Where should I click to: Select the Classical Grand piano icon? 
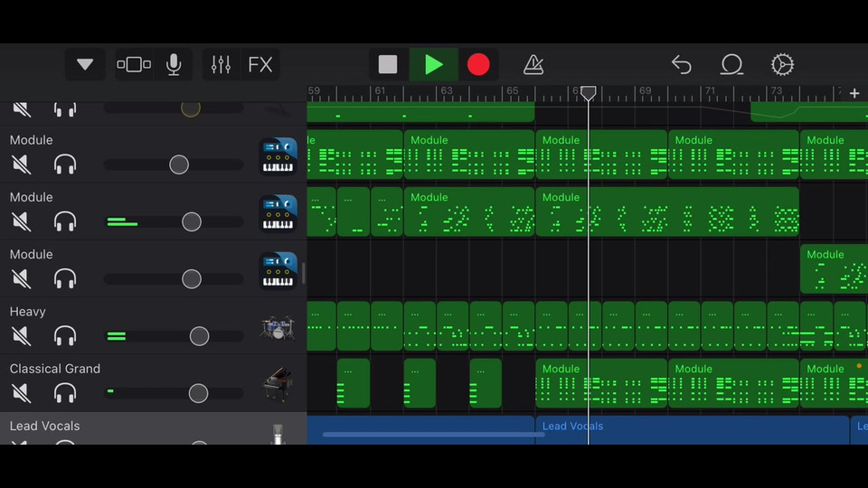pos(278,384)
